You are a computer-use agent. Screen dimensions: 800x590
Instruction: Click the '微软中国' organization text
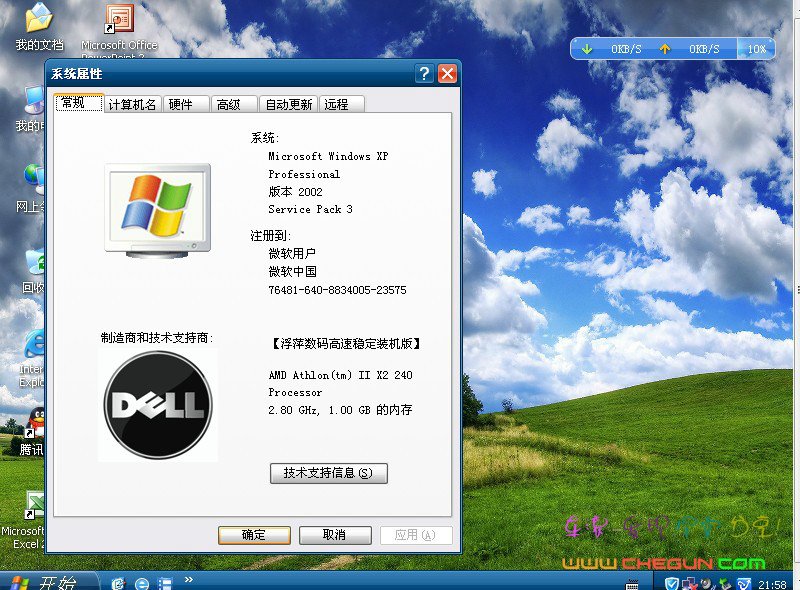[292, 272]
